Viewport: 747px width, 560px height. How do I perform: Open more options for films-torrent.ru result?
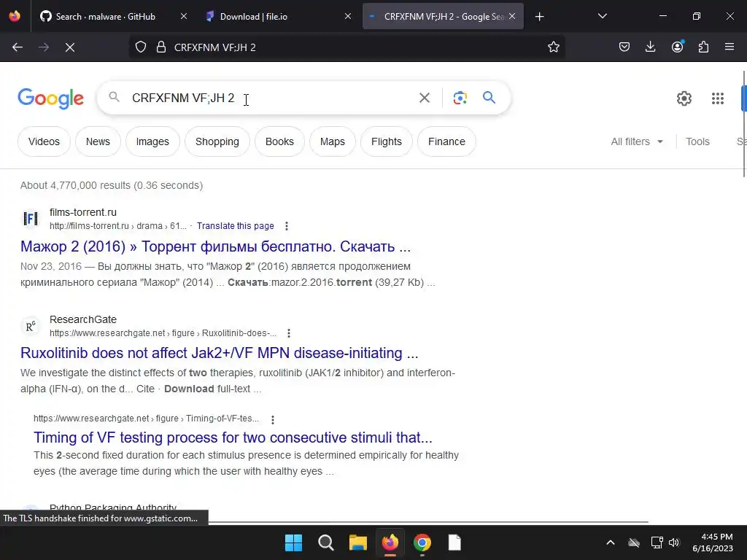click(x=286, y=226)
